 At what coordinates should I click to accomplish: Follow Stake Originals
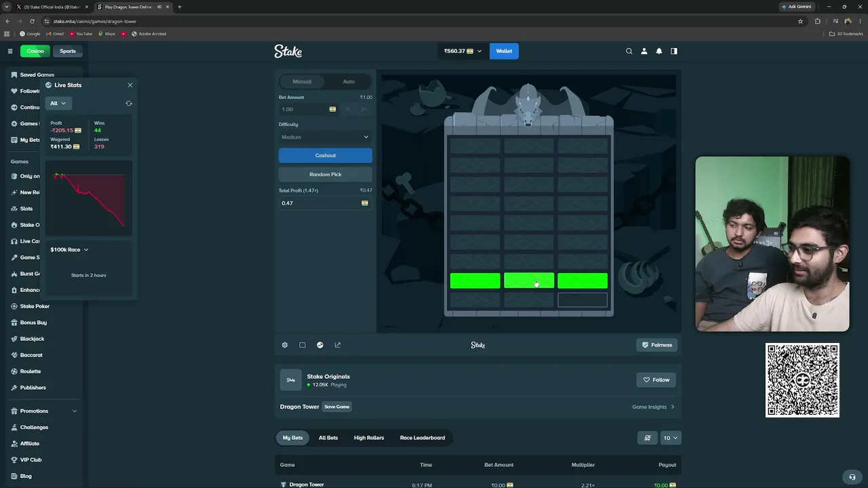point(656,380)
